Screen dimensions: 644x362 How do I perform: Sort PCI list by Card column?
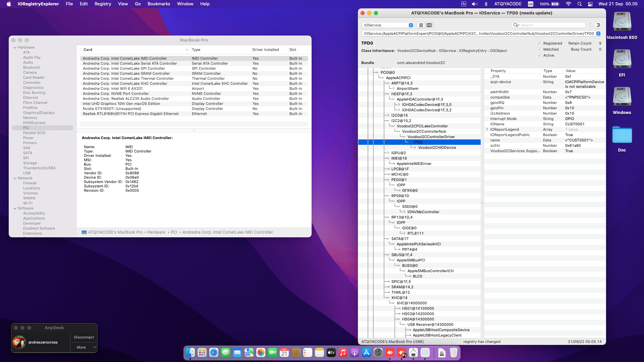[x=135, y=50]
